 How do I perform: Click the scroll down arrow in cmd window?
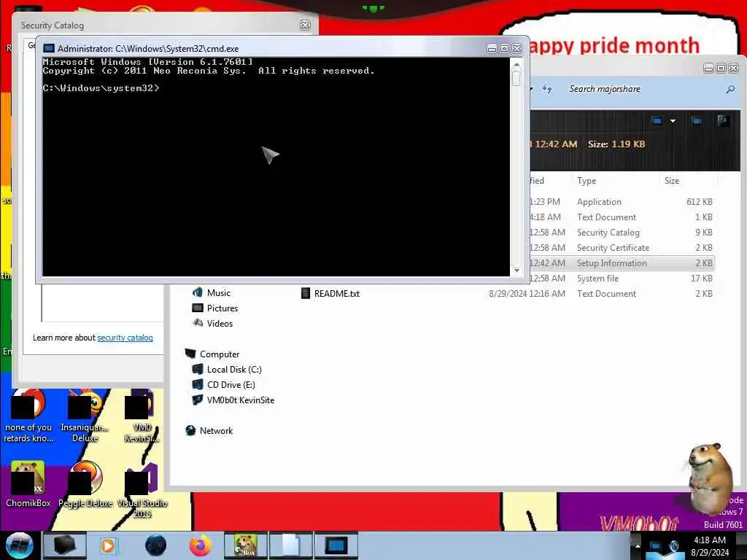(516, 271)
